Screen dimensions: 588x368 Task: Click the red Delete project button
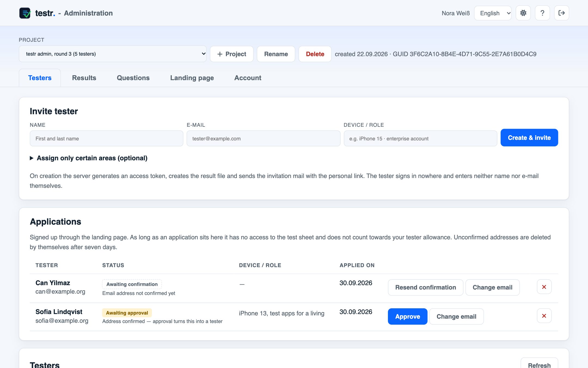(315, 54)
